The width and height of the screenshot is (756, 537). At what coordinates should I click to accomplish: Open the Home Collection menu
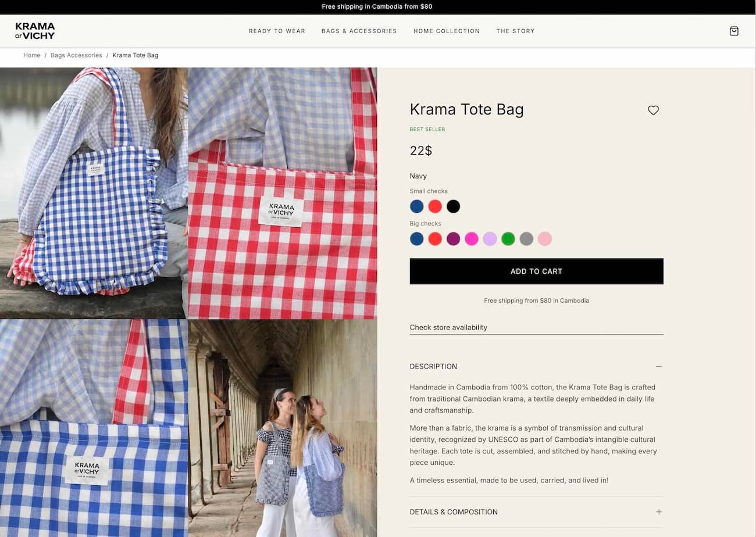coord(447,31)
